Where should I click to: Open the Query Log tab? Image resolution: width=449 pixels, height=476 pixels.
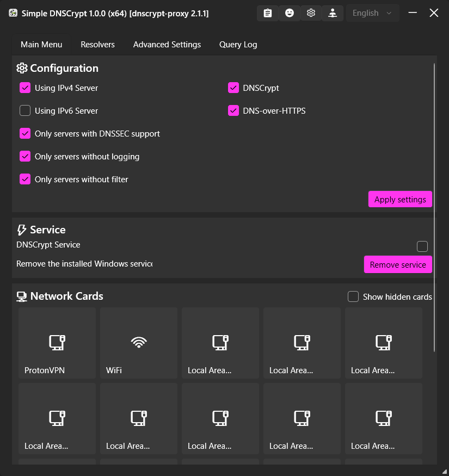coord(238,45)
